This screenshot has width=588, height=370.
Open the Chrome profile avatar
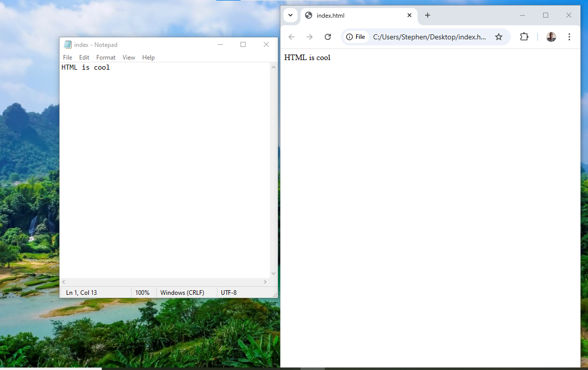[551, 37]
